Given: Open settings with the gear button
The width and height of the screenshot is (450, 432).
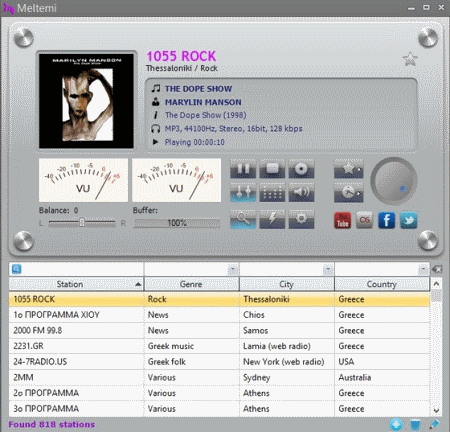Looking at the screenshot, I should [x=301, y=219].
